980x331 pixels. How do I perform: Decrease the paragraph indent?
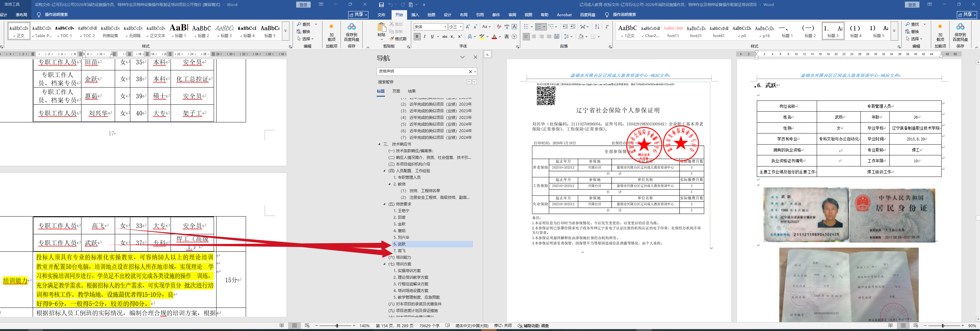point(565,27)
